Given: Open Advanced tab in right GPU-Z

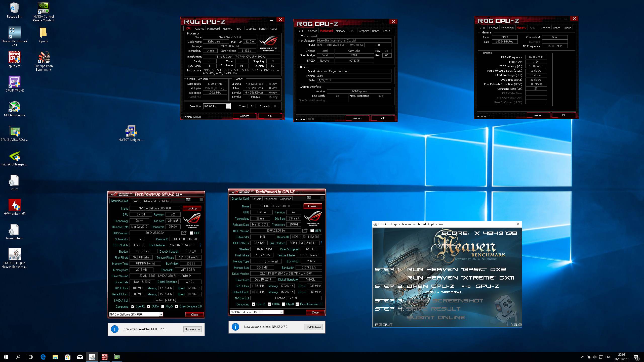Looking at the screenshot, I should (x=270, y=199).
